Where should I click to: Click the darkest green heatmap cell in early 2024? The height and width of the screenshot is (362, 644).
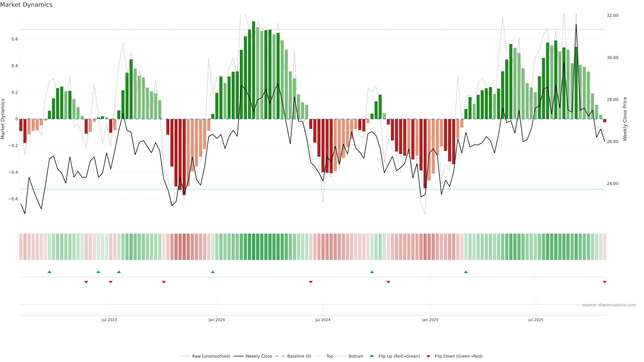pos(254,247)
